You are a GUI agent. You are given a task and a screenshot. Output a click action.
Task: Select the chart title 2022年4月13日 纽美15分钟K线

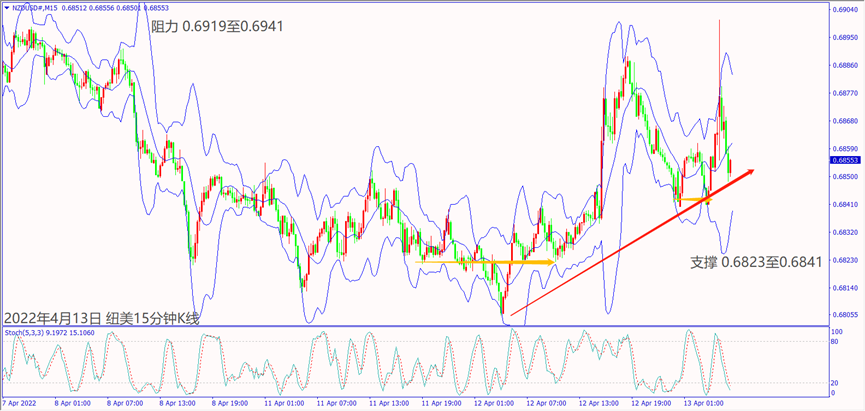(x=102, y=318)
